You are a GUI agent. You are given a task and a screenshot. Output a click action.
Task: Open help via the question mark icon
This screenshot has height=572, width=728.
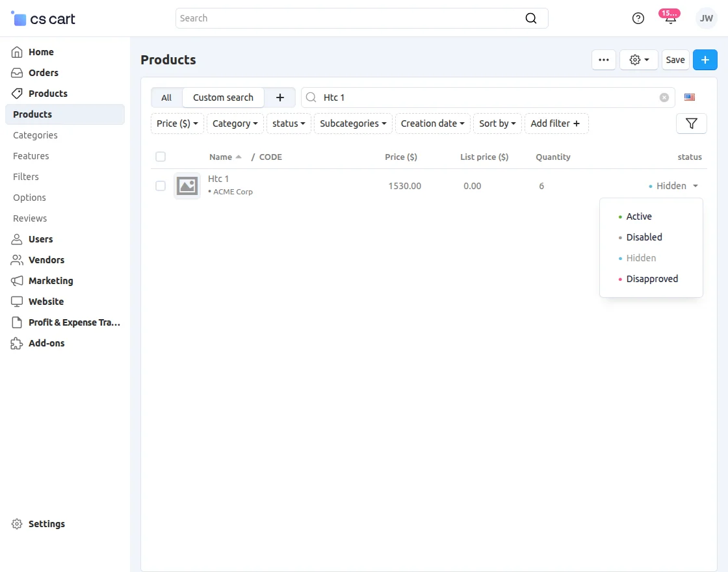638,18
